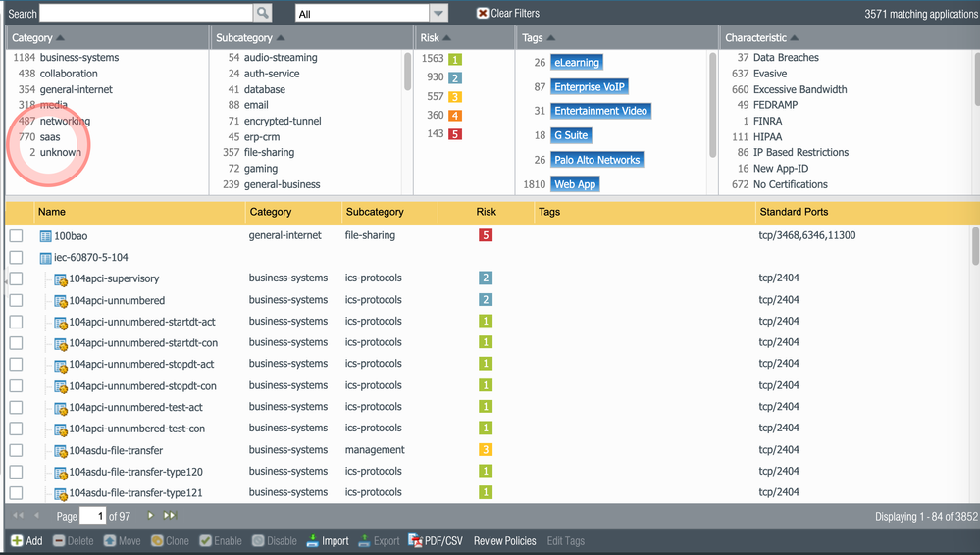Click the Add icon in bottom toolbar
The image size is (980, 555).
pyautogui.click(x=17, y=541)
